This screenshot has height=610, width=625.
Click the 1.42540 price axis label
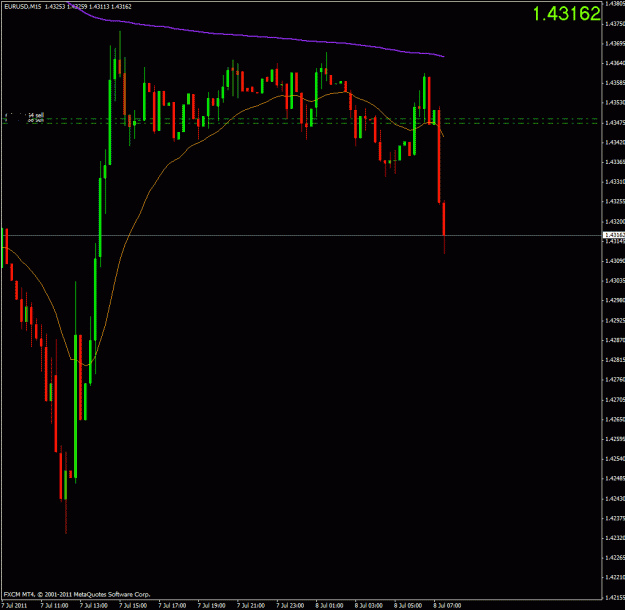[x=615, y=458]
